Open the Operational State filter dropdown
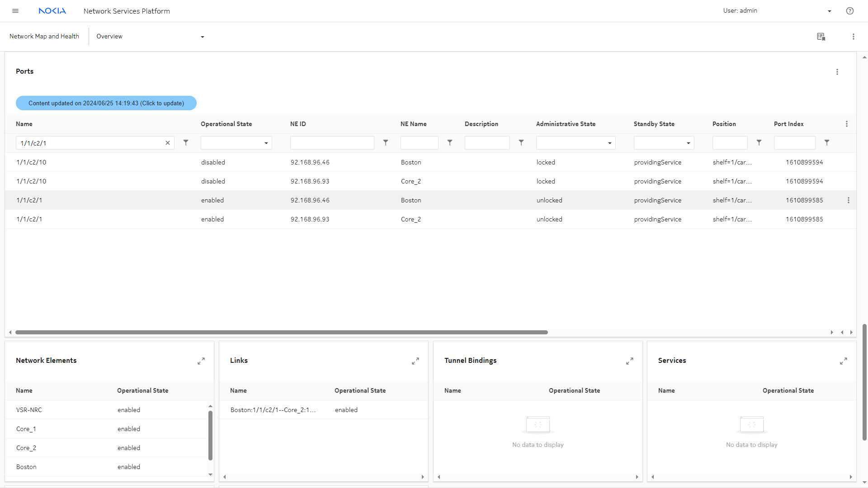Viewport: 868px width, 488px height. (x=236, y=143)
